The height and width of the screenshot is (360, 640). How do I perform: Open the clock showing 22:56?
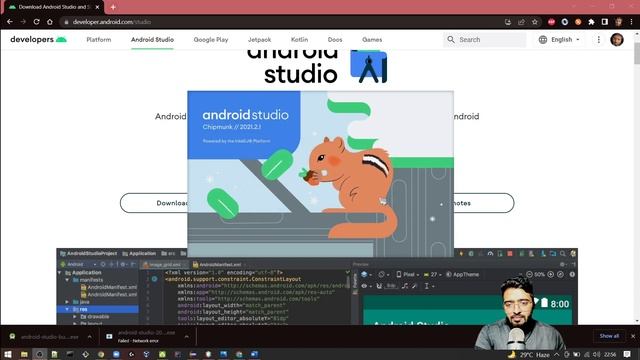coord(610,355)
